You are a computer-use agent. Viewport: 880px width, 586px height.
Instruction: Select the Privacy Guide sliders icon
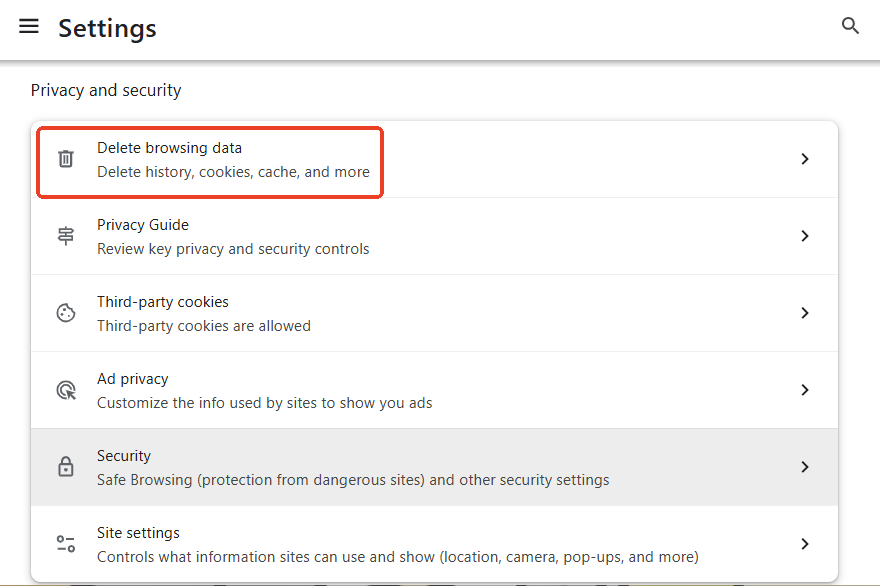click(65, 235)
